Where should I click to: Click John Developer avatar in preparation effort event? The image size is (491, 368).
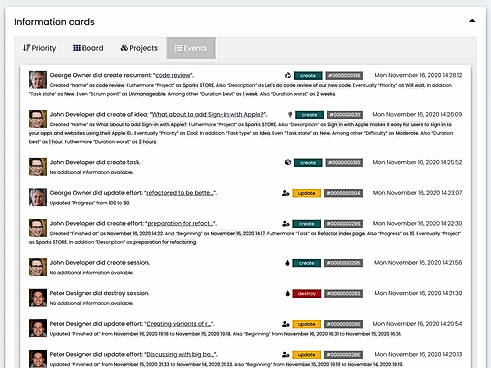coord(38,228)
